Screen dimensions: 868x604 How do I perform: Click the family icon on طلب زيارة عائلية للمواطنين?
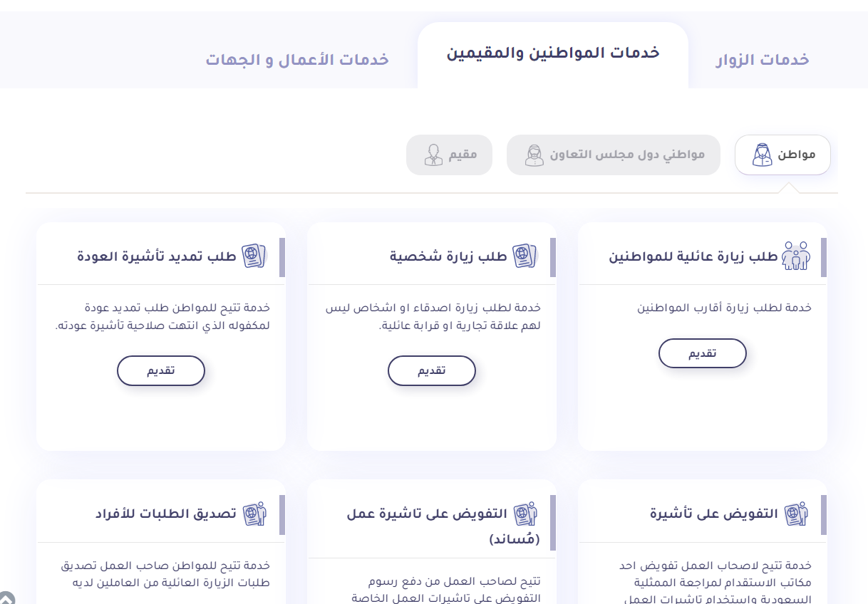796,256
